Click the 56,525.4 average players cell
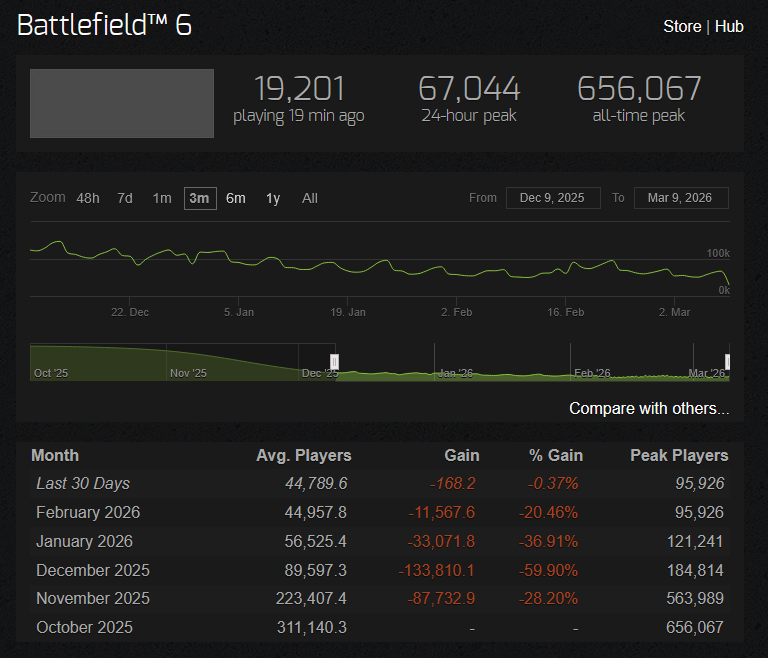Viewport: 768px width, 658px height. click(x=316, y=541)
